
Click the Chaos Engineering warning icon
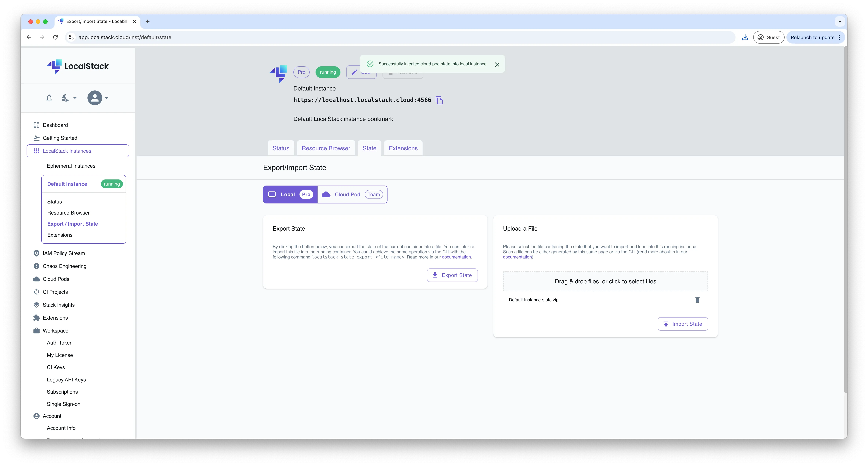pyautogui.click(x=36, y=266)
